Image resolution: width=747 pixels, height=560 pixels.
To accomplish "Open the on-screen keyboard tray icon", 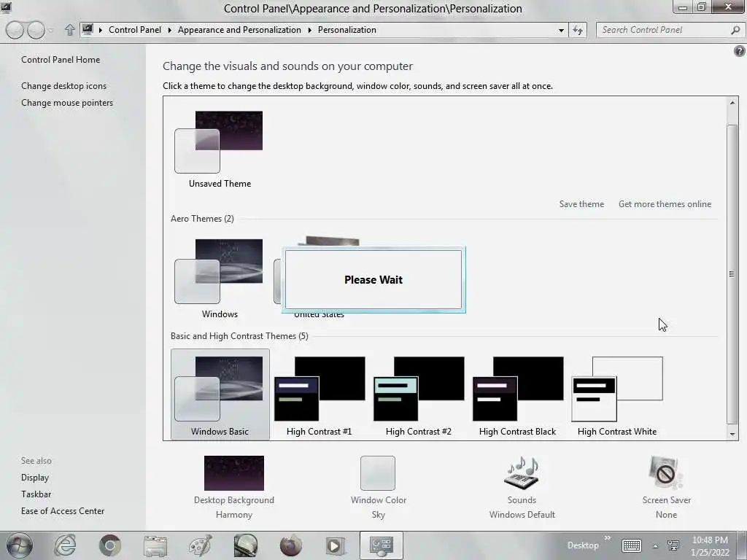I will click(631, 545).
